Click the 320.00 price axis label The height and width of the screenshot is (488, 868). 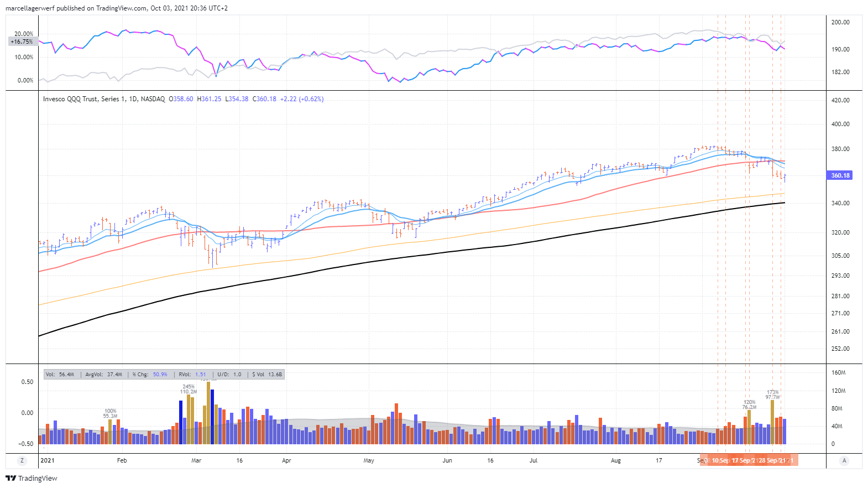840,232
